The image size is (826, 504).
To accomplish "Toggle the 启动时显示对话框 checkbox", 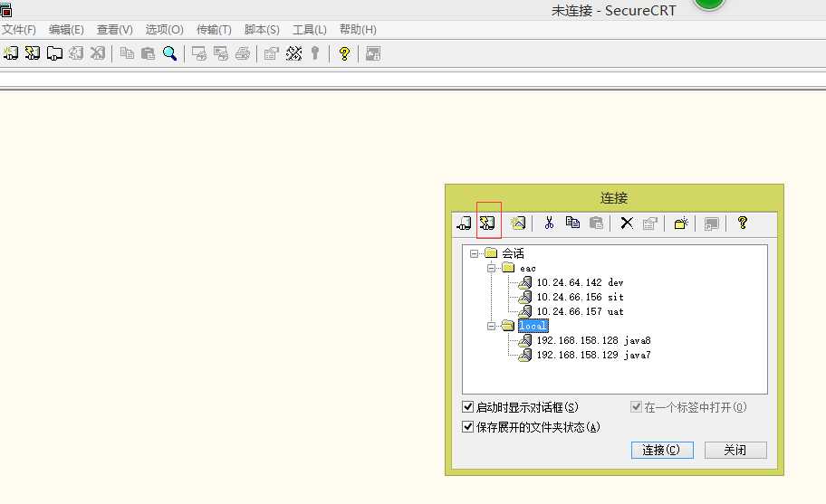I will 467,406.
